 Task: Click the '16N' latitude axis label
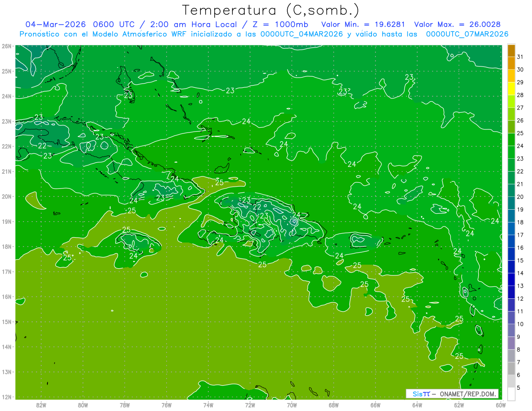pos(6,297)
